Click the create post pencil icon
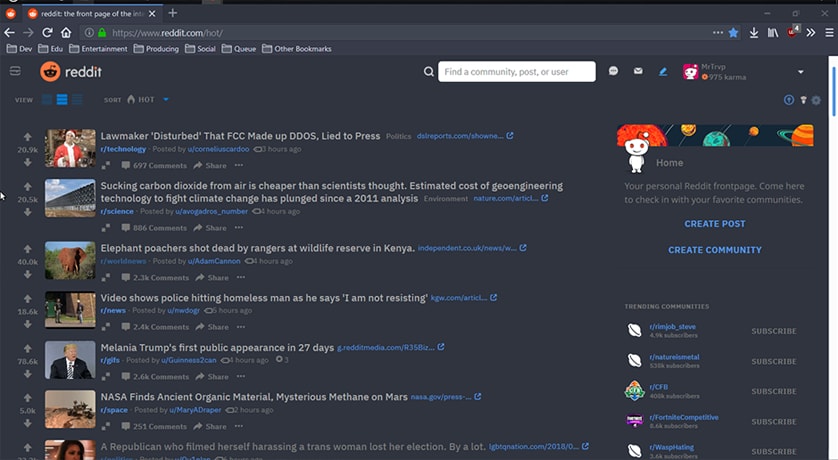Viewport: 838px width, 460px height. [663, 71]
